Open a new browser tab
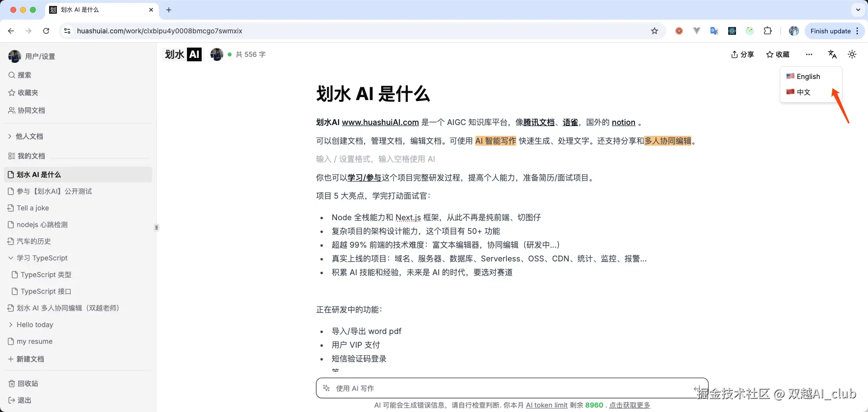Viewport: 868px width, 412px height. coord(169,10)
